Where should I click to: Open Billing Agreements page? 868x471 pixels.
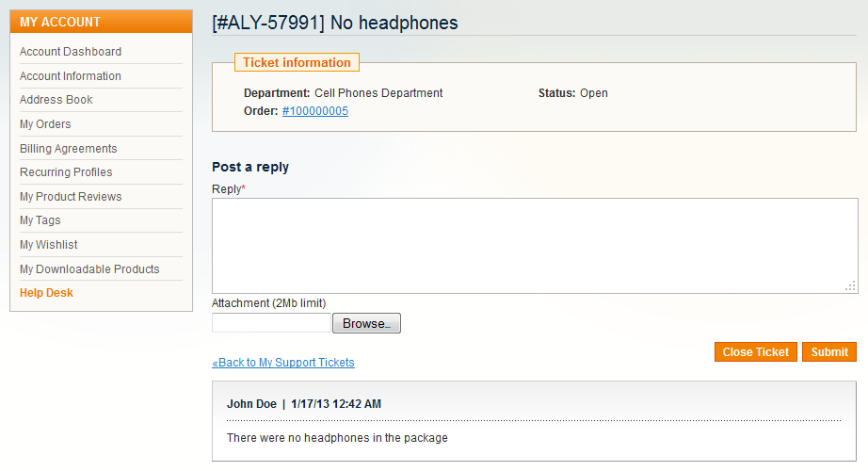point(68,149)
